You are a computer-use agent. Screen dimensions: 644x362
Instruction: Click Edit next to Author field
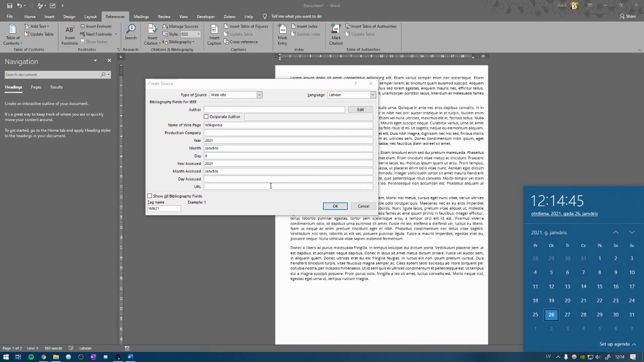360,110
